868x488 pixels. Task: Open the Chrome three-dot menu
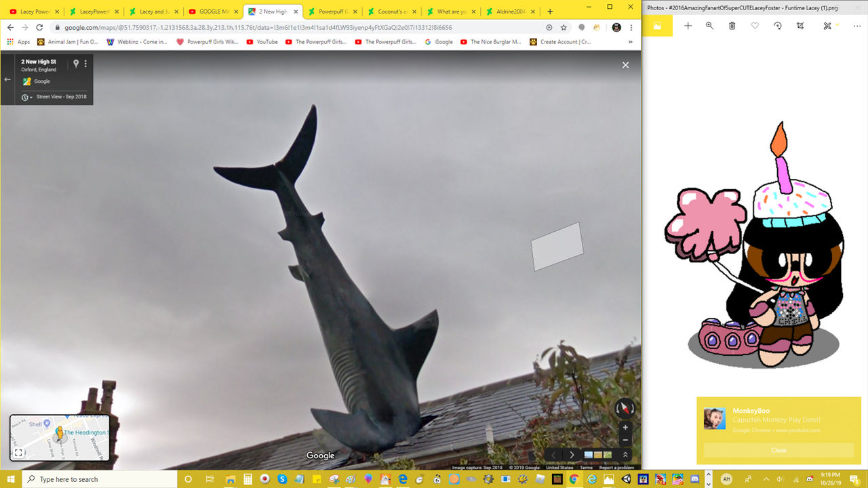coord(632,27)
